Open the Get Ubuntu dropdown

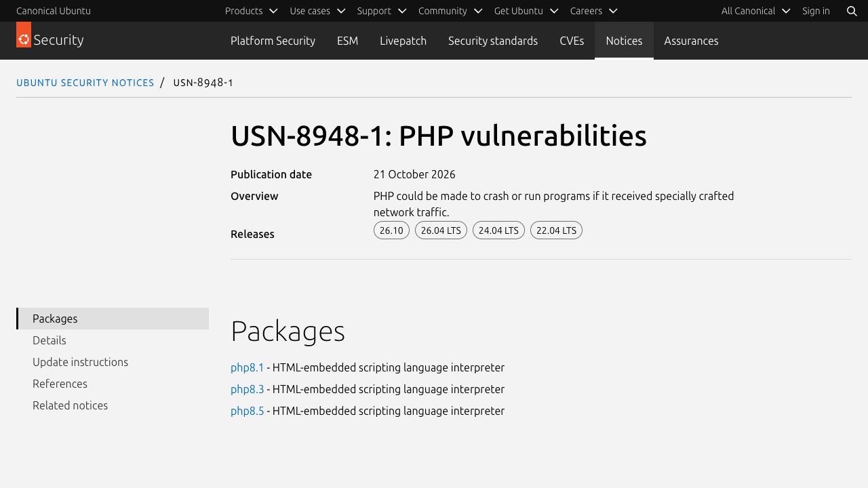tap(526, 11)
